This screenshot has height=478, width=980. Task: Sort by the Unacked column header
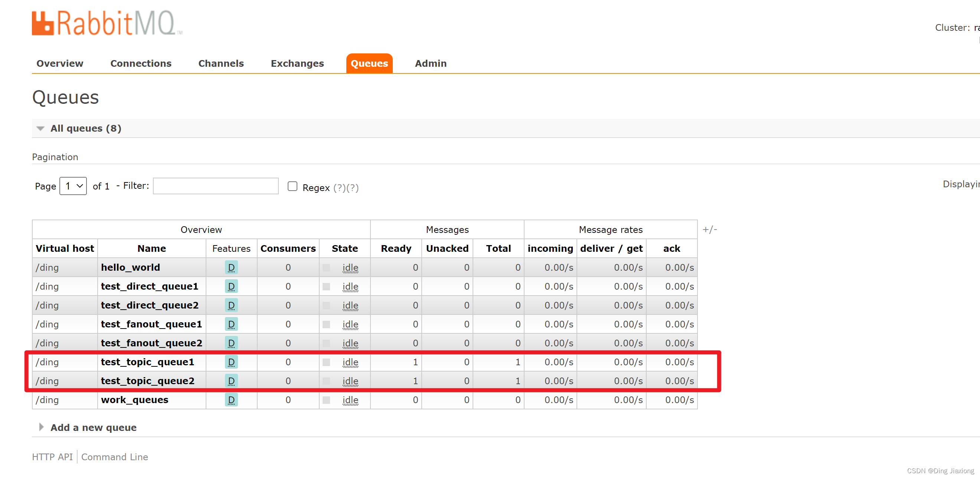coord(447,249)
